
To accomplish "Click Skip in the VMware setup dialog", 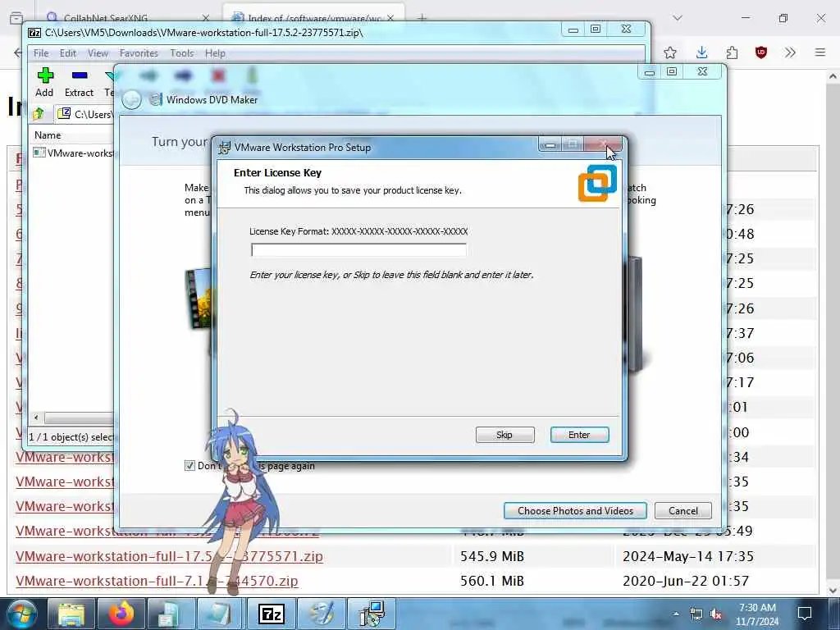I will pos(504,435).
